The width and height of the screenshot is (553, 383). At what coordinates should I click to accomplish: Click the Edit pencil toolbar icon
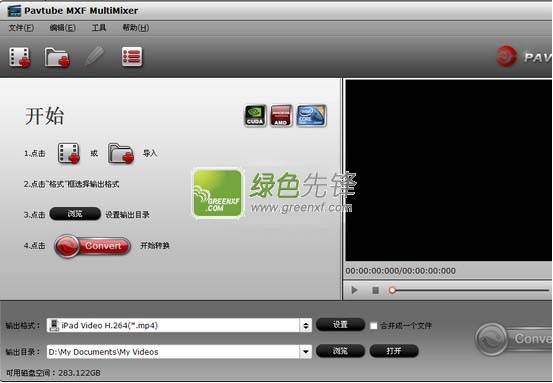95,56
